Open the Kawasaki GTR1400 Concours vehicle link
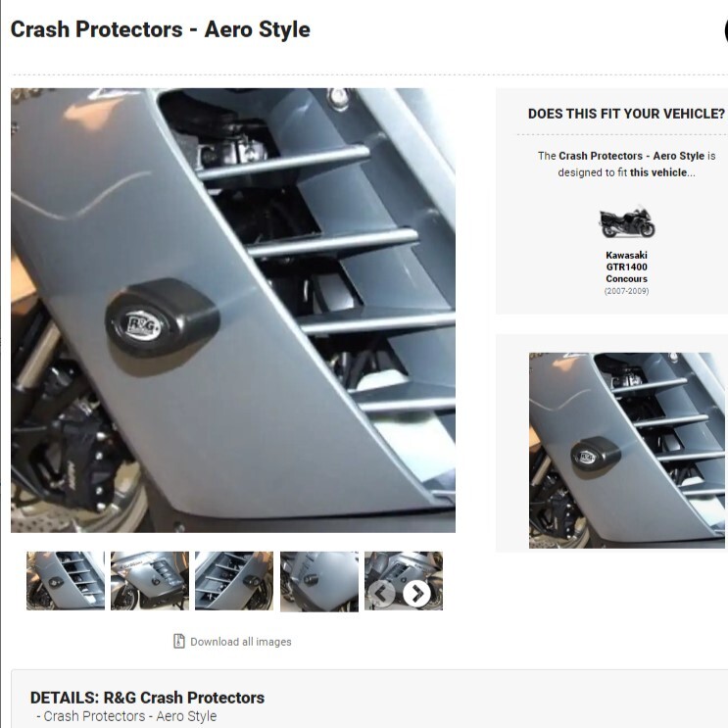The width and height of the screenshot is (728, 728). coord(626,267)
